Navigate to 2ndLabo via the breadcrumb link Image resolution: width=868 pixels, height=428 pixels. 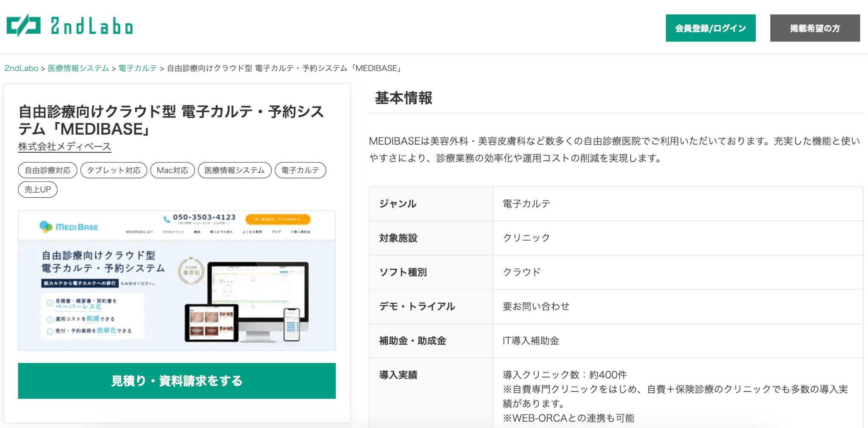click(x=21, y=67)
